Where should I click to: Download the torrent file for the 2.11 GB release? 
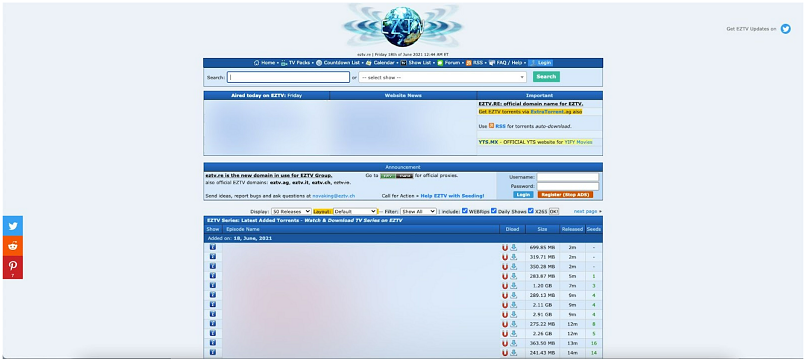pos(513,305)
